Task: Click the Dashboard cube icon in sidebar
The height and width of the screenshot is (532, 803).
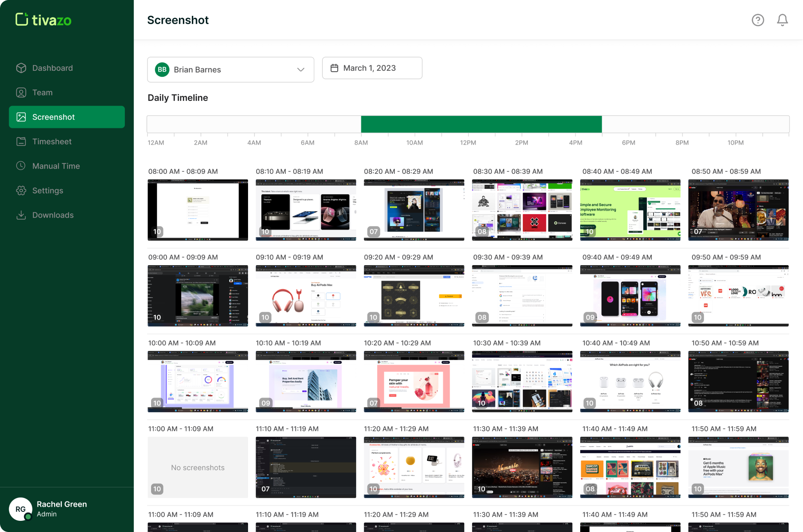Action: coord(21,68)
